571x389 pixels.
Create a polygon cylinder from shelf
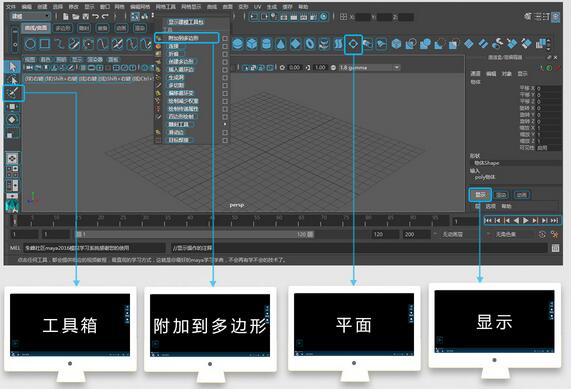click(266, 44)
